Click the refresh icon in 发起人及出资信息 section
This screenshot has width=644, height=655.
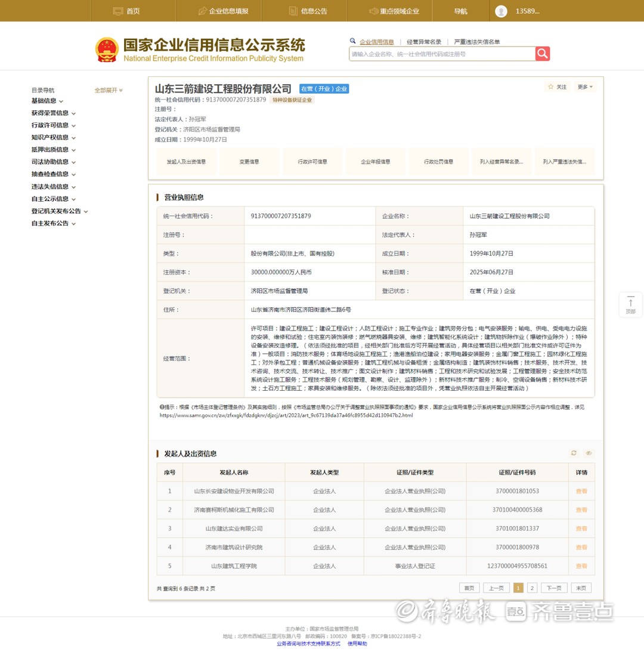point(574,453)
